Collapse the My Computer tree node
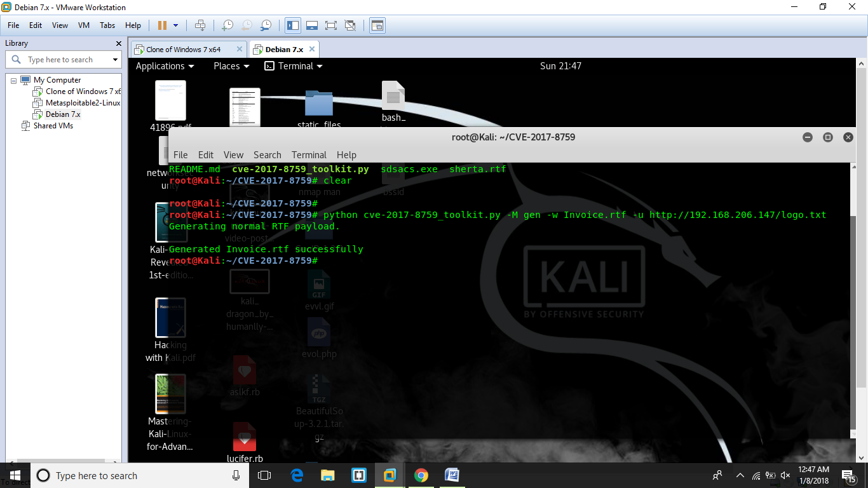Screen dimensions: 868x488 pos(13,81)
